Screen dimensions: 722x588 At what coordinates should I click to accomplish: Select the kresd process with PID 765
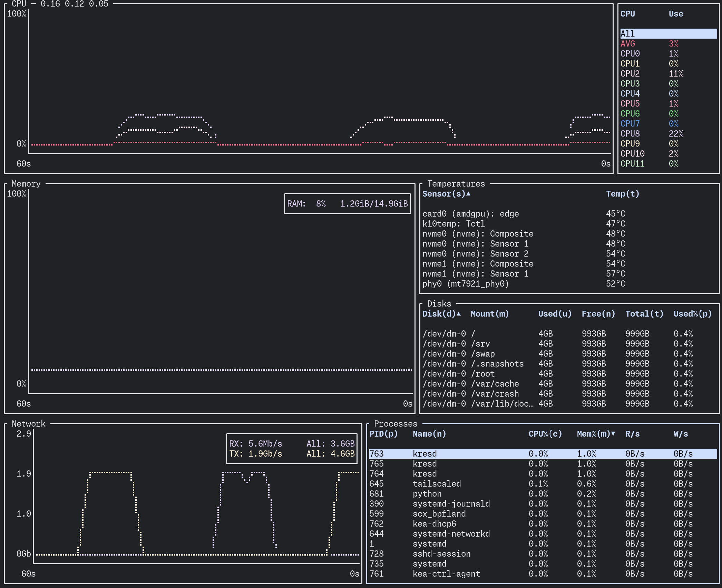pos(425,464)
